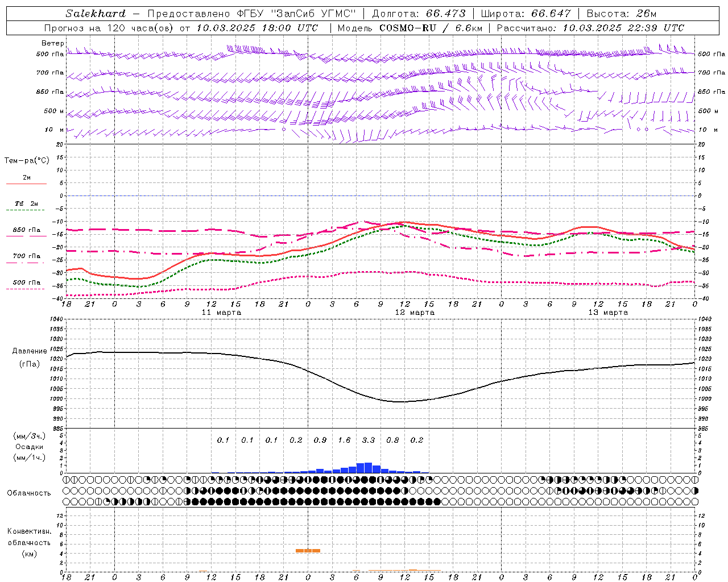Click the Рассчитано: 10.03.2025 22:39 UTC text
Viewport: 728px width, 582px height.
[x=590, y=28]
